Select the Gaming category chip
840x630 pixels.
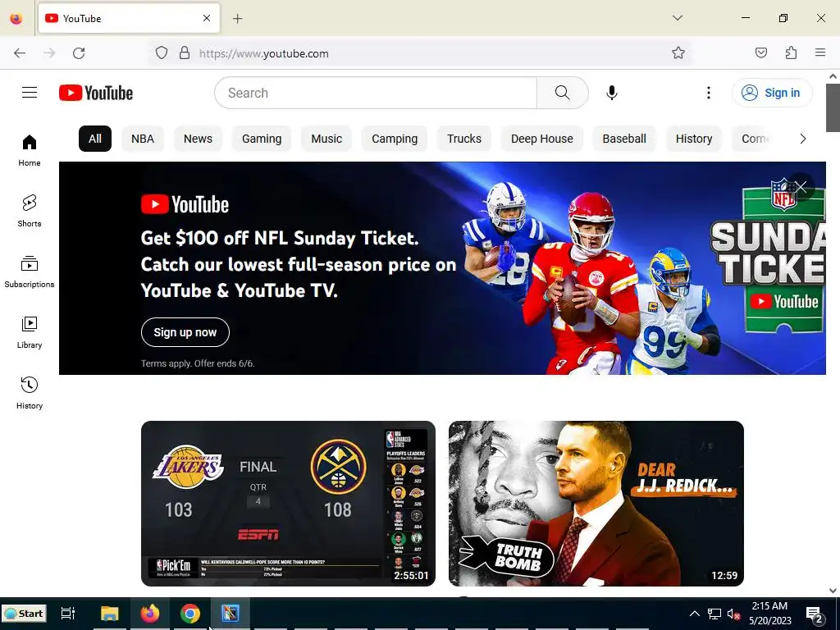pyautogui.click(x=262, y=139)
